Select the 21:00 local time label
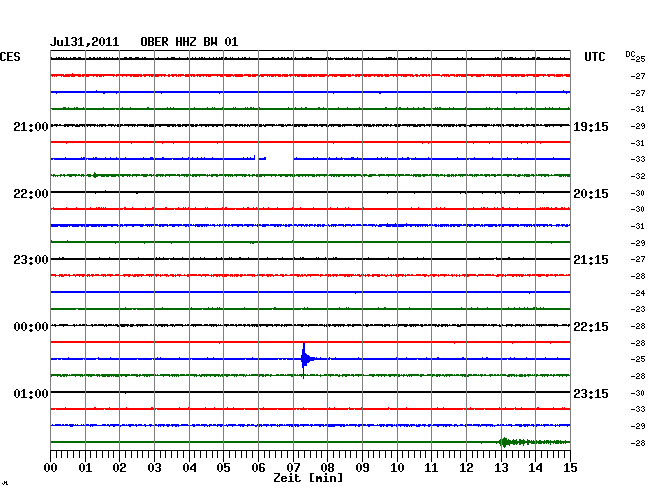Image resolution: width=650 pixels, height=494 pixels. [31, 127]
